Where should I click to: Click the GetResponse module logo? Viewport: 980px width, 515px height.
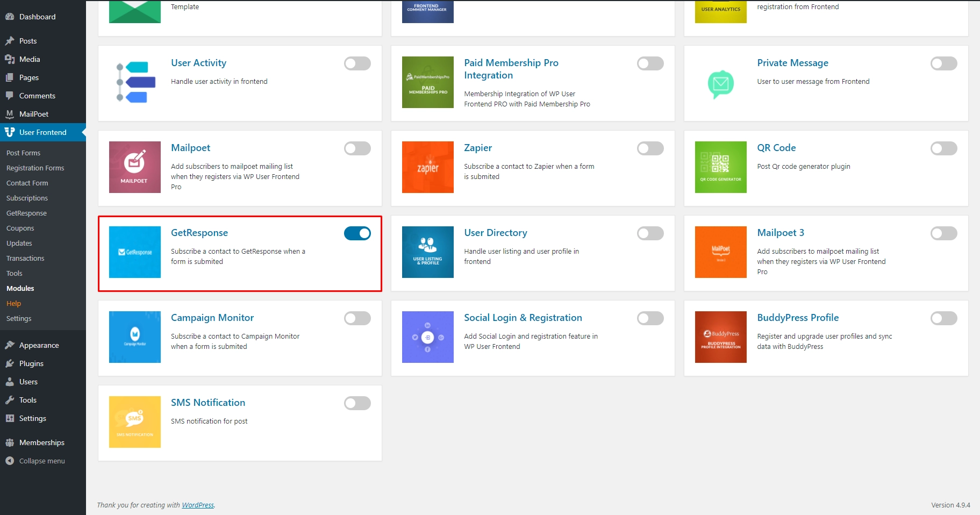(134, 252)
